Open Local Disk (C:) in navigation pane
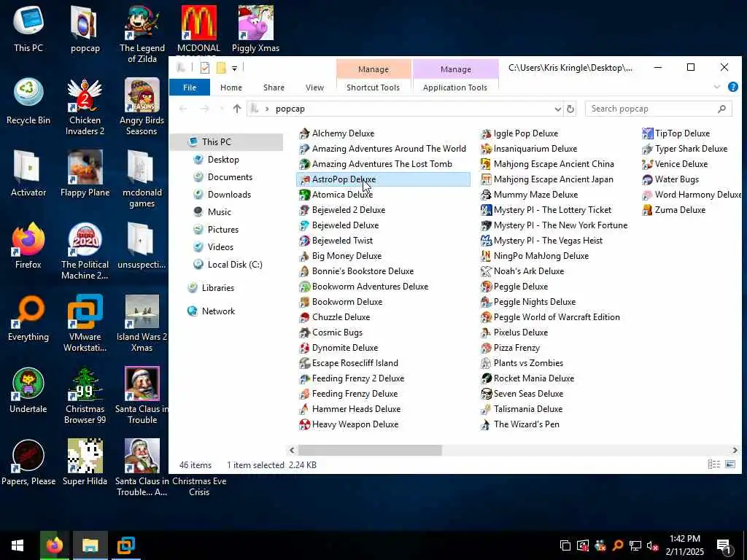The height and width of the screenshot is (560, 747). point(234,264)
